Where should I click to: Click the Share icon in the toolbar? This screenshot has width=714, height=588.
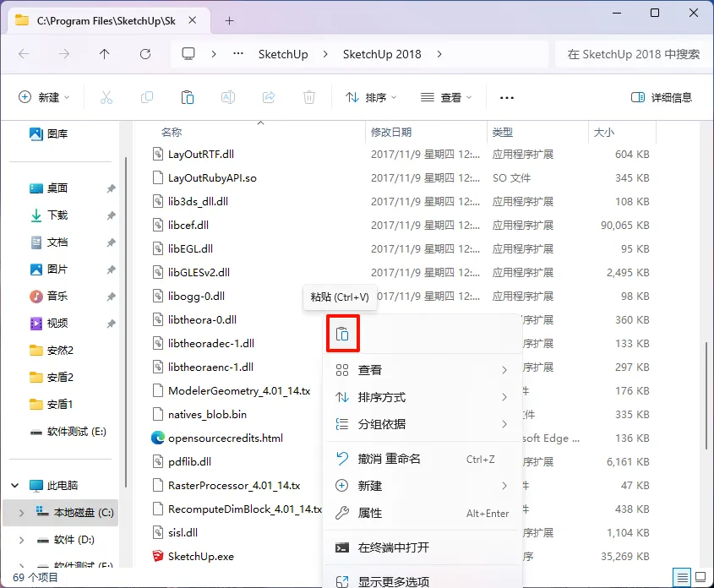tap(269, 97)
